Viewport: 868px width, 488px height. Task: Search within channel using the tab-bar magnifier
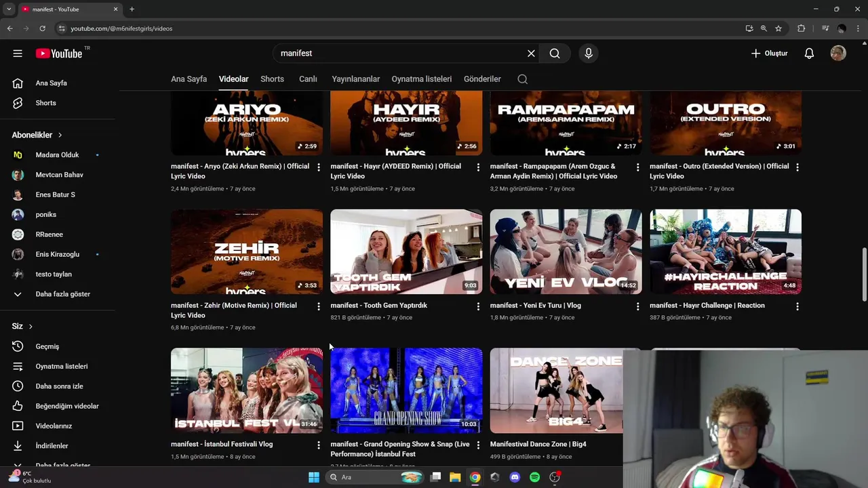(522, 79)
